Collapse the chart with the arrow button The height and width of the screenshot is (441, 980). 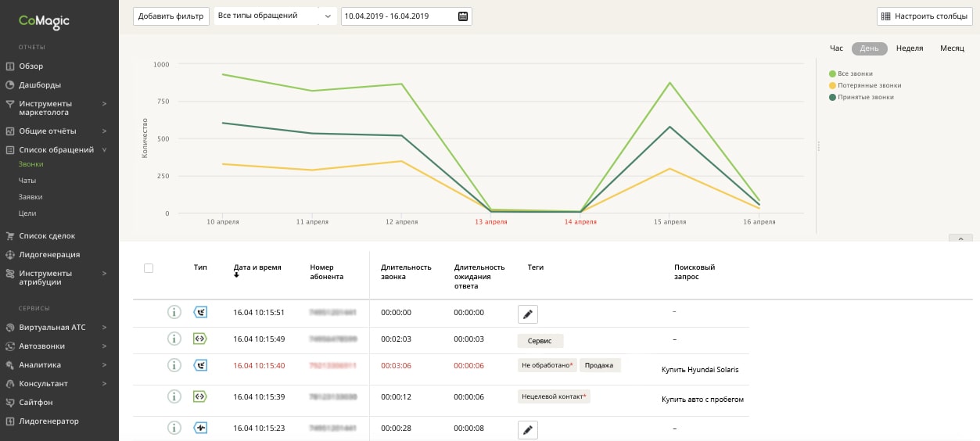pos(960,238)
